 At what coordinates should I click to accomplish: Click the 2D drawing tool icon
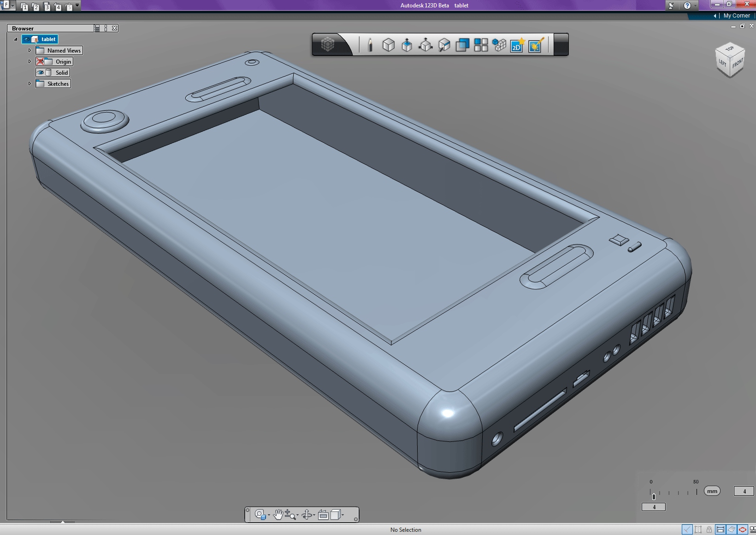(517, 45)
